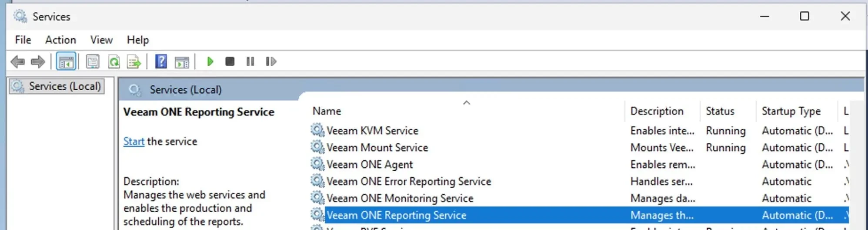
Task: Click the Start the service link
Action: tap(134, 142)
